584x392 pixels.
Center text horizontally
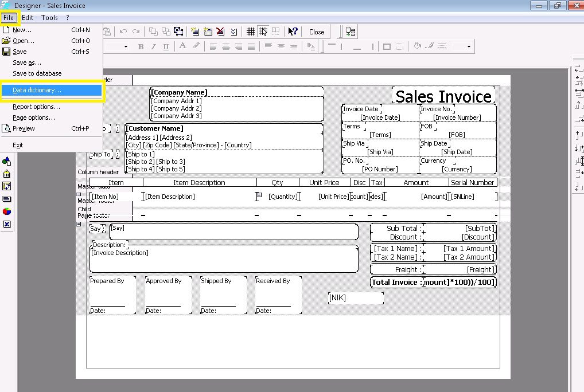coord(225,46)
